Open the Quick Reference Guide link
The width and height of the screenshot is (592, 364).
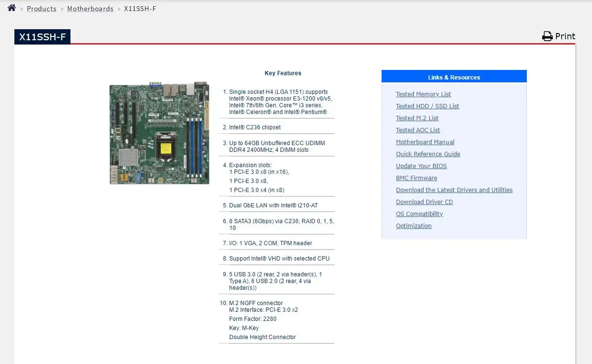[x=428, y=154]
